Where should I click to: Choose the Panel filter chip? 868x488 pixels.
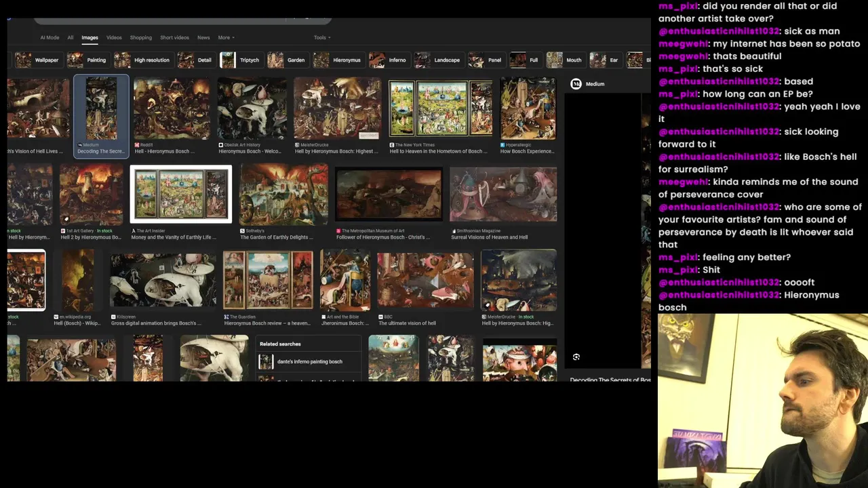(x=486, y=60)
